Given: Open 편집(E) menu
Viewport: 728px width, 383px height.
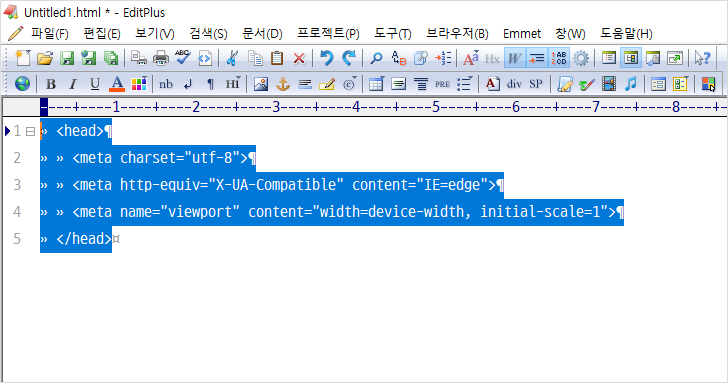Looking at the screenshot, I should tap(102, 33).
